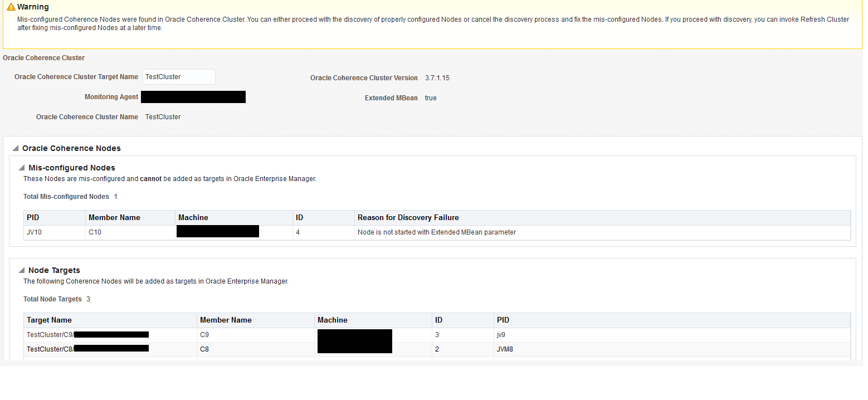Click the Oracle Coherence Cluster Name value TestCluster

[163, 117]
